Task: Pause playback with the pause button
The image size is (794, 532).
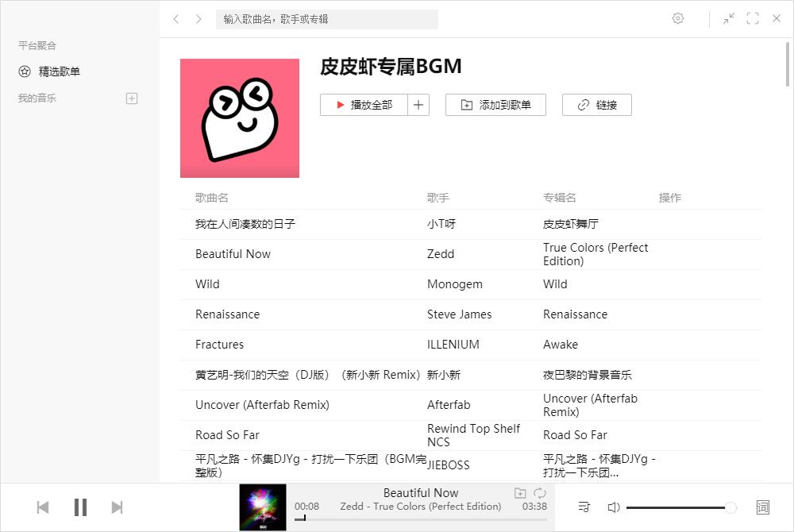Action: [80, 507]
